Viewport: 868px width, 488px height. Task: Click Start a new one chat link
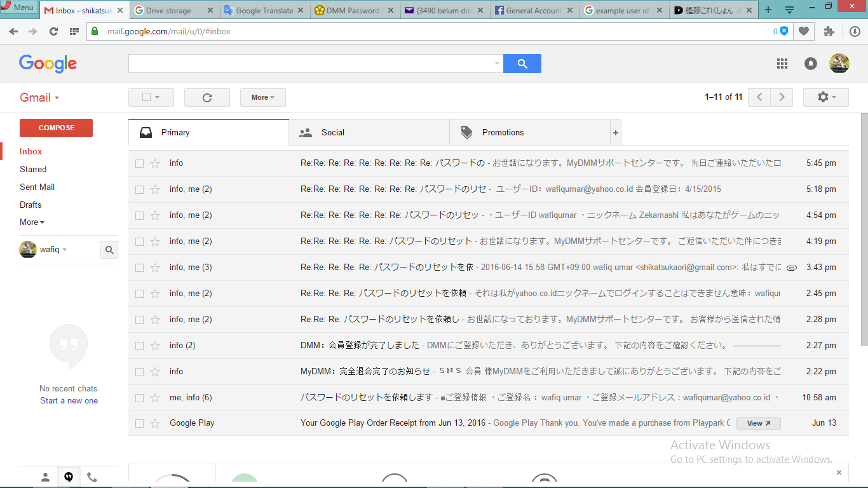click(x=69, y=401)
